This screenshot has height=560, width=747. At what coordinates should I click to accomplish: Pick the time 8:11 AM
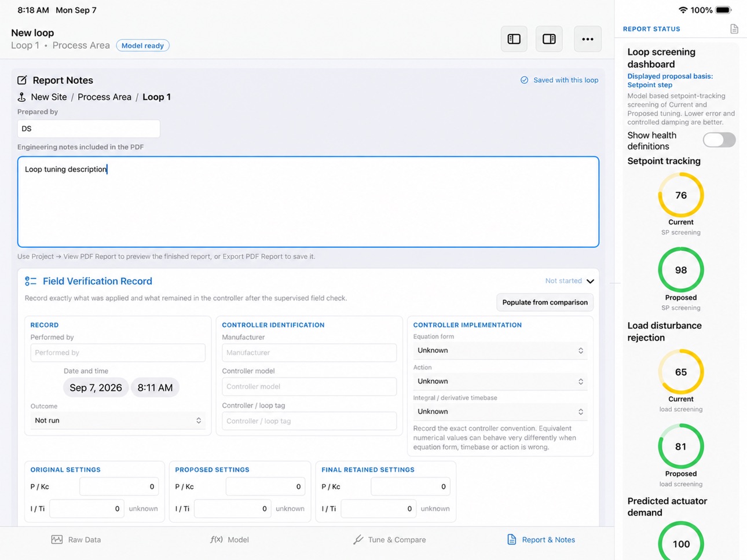click(x=155, y=387)
